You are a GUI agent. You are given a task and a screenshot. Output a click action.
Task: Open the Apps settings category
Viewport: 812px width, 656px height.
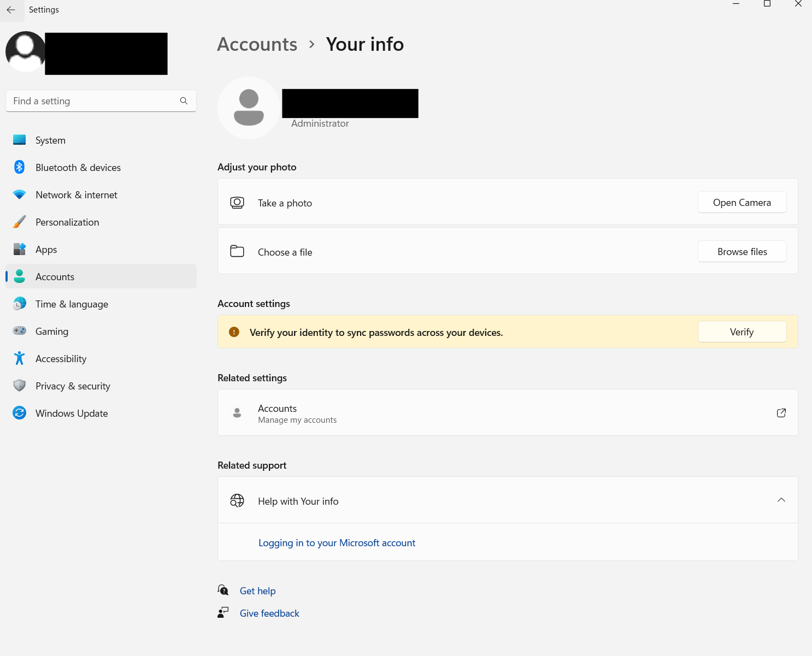tap(46, 250)
